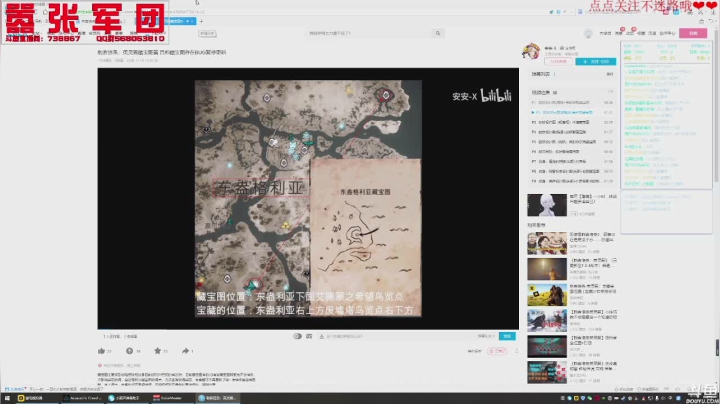
Task: Click the Windows Start button on the taskbar
Action: (x=7, y=398)
